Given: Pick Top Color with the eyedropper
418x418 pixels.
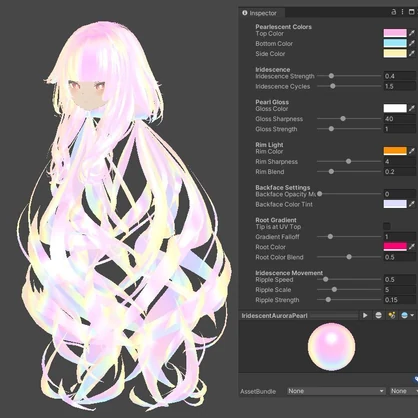Looking at the screenshot, I should [412, 33].
